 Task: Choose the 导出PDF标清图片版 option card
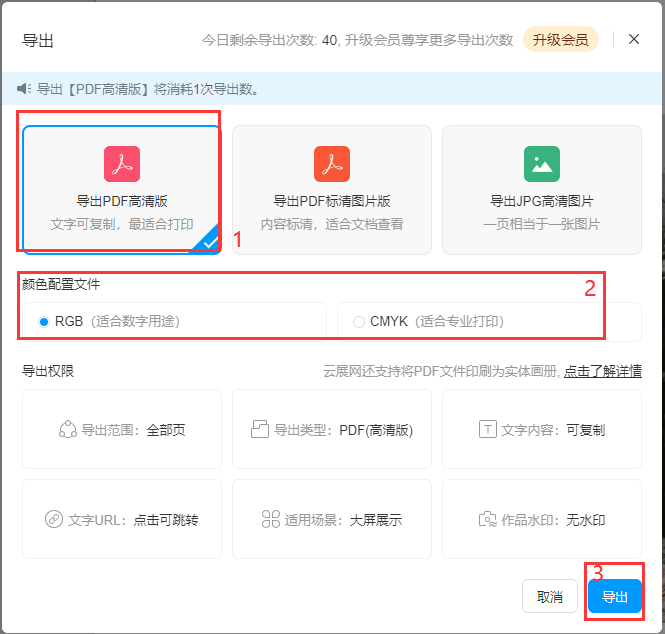coord(331,190)
